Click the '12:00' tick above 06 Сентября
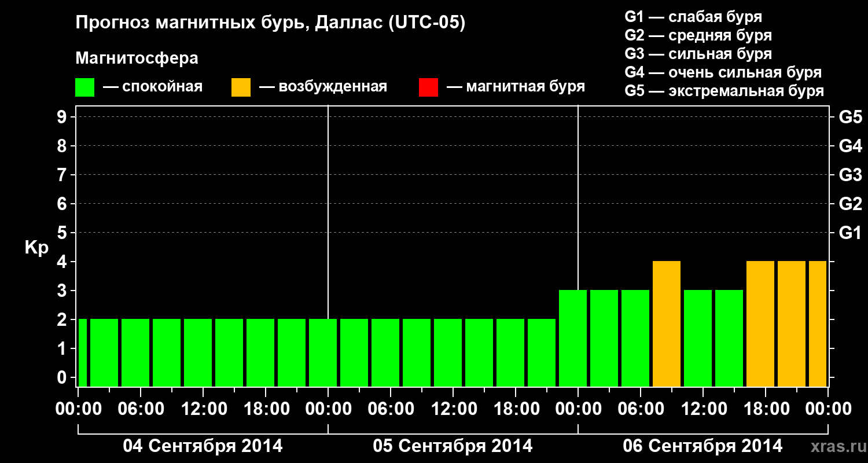 coord(704,409)
